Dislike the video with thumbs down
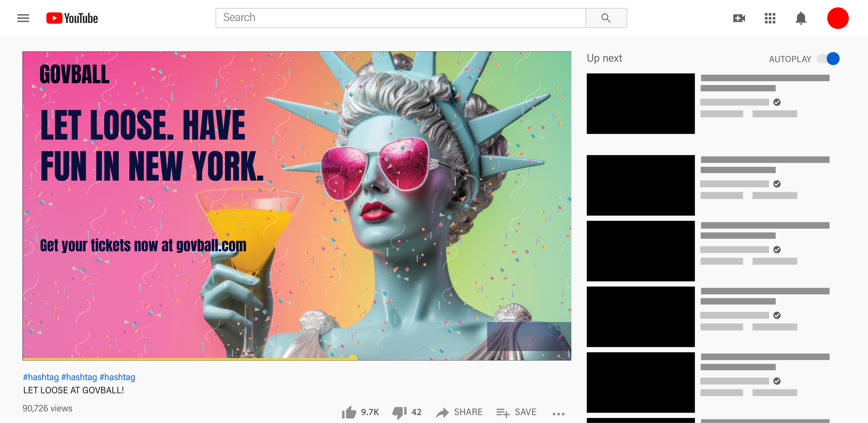 (x=399, y=412)
